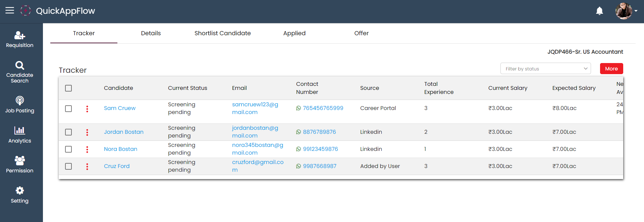Open the hamburger menu
The width and height of the screenshot is (644, 222).
click(10, 10)
